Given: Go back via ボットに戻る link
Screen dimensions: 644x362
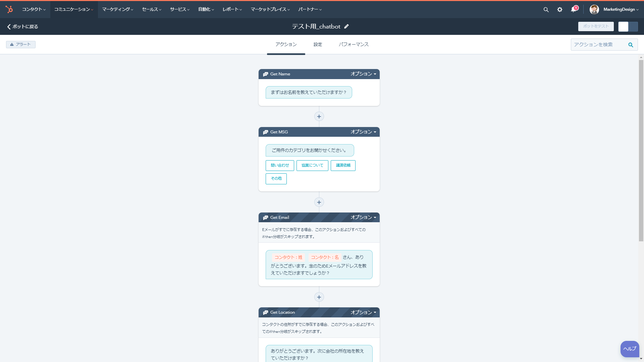Looking at the screenshot, I should (22, 26).
